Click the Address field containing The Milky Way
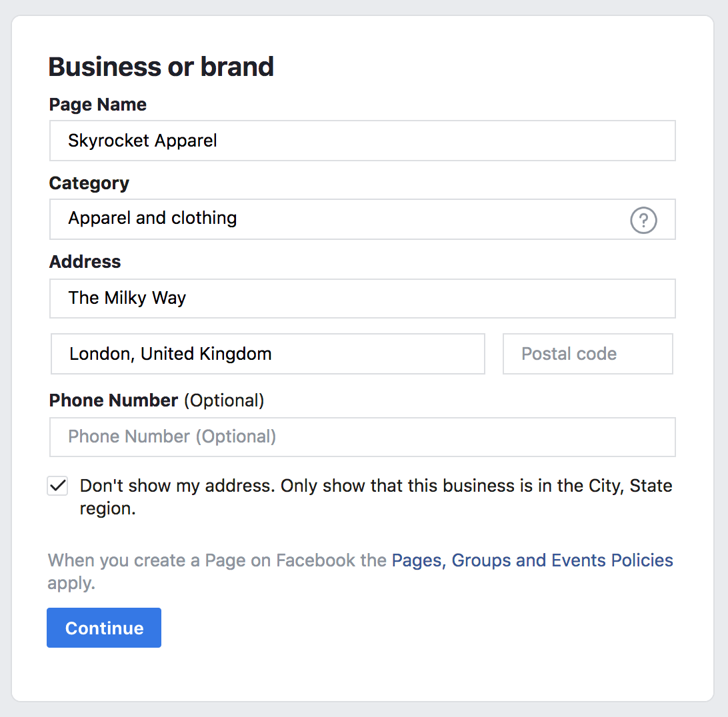 click(362, 299)
